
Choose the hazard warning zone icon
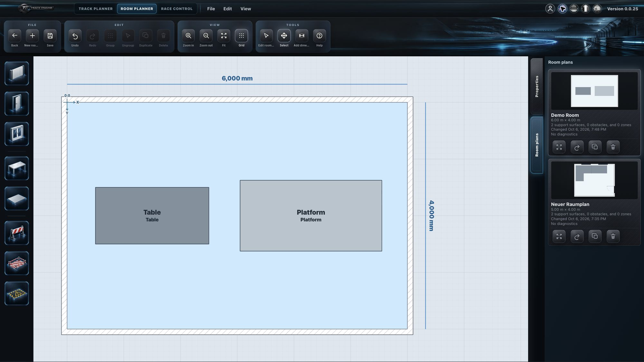pos(17,294)
